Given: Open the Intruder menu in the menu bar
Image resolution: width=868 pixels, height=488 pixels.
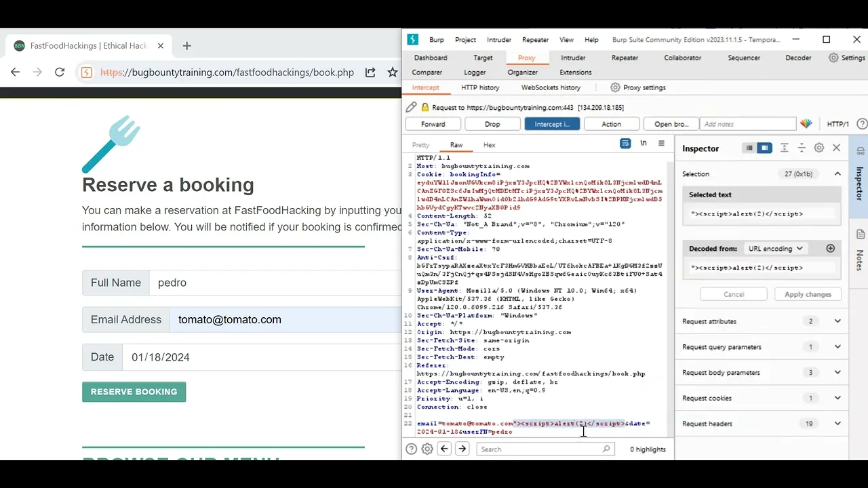Looking at the screenshot, I should tap(499, 40).
